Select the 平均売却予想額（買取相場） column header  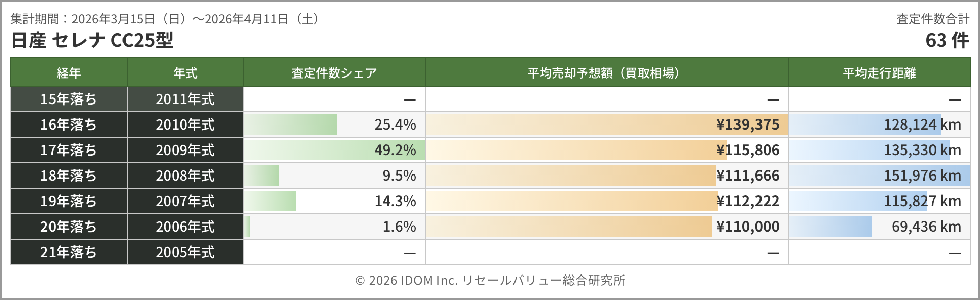click(x=606, y=73)
